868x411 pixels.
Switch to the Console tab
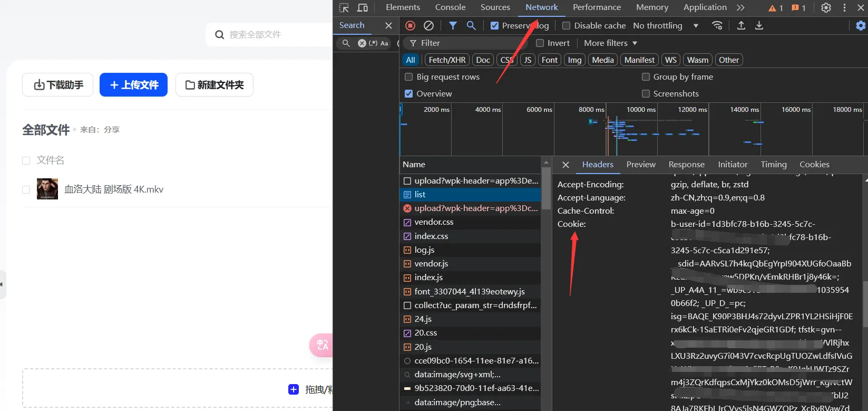(450, 7)
